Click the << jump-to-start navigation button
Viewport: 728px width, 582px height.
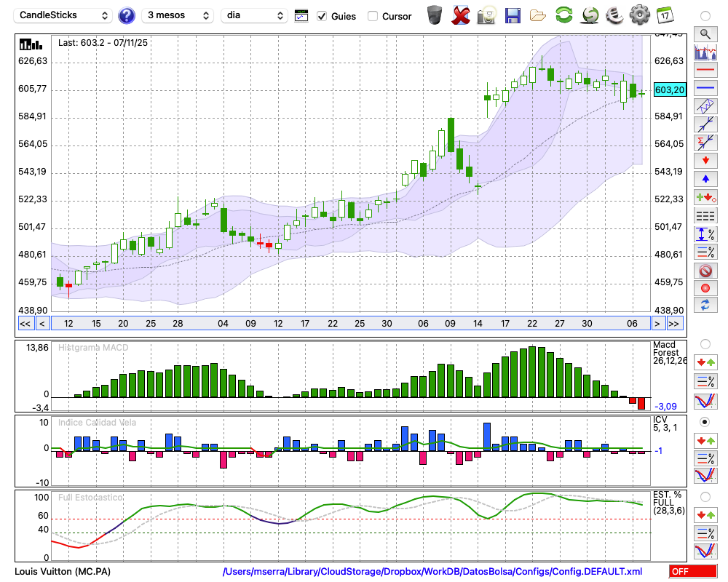point(25,323)
